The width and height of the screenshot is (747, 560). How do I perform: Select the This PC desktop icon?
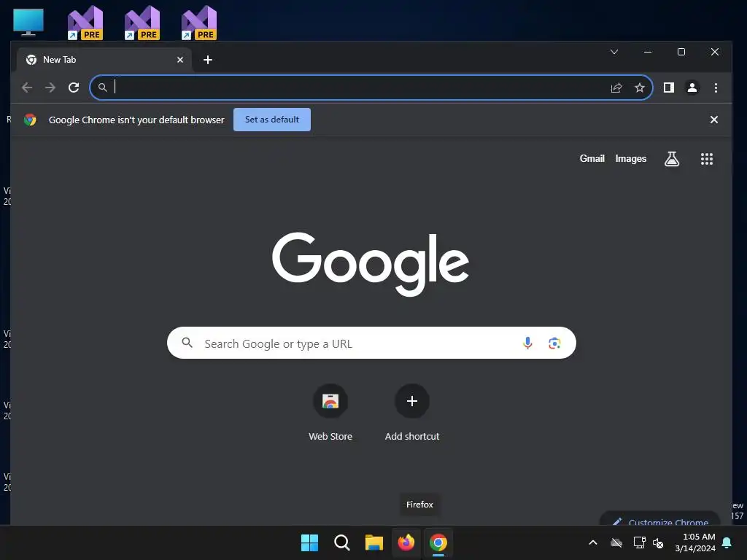tap(28, 23)
